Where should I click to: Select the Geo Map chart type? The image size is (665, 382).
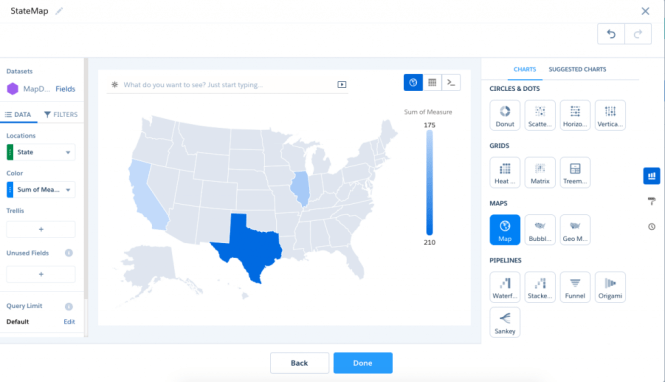(x=575, y=230)
